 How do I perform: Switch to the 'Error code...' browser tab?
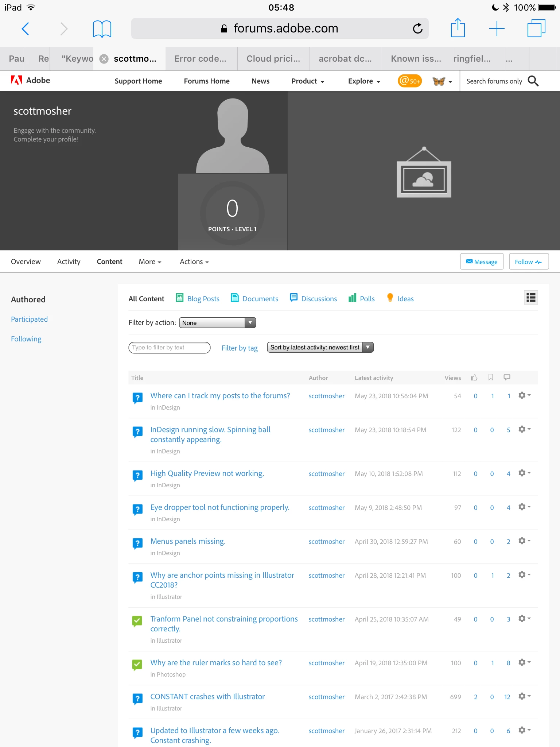coord(201,59)
